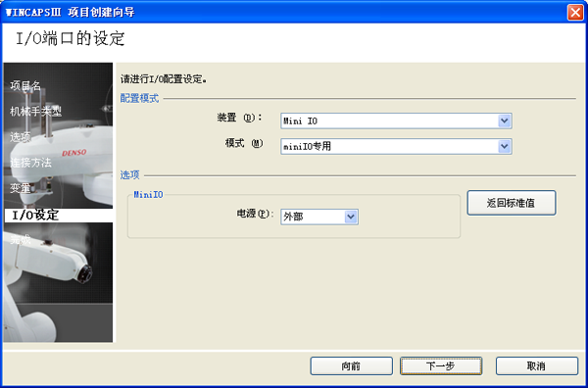588x388 pixels.
Task: Select the 选项 step in sidebar
Action: [21, 137]
